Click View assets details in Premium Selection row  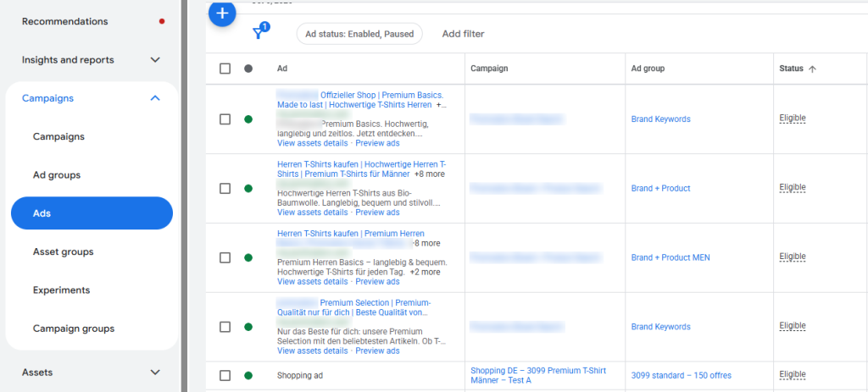[312, 351]
